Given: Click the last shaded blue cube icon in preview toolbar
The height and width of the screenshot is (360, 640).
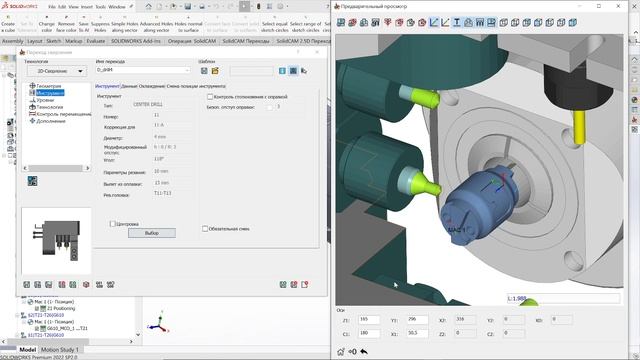Looking at the screenshot, I should click(573, 23).
